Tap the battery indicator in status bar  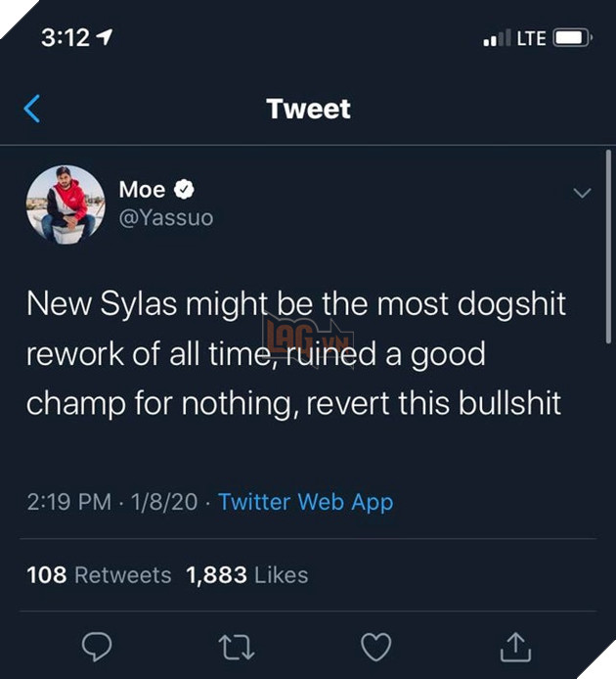572,38
